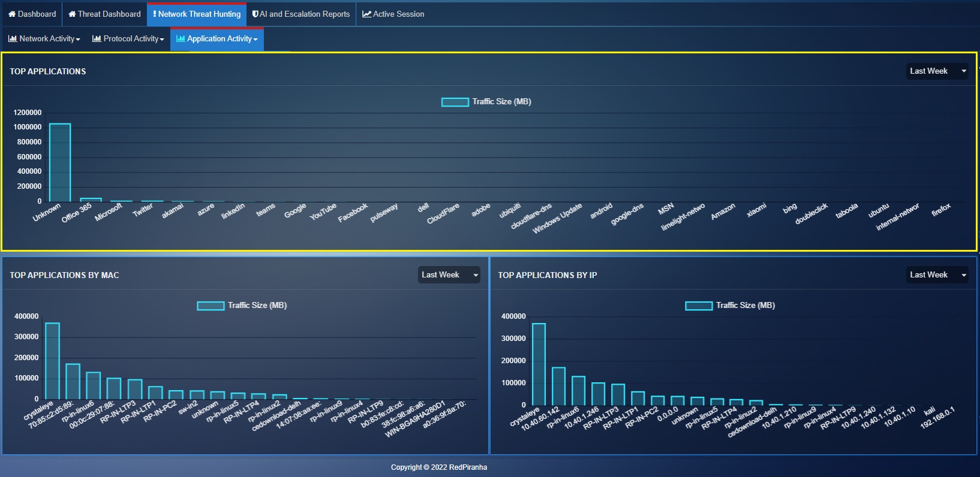Click the Copyright 2022 RedPiranha footer text
Image resolution: width=980 pixels, height=477 pixels.
pos(439,467)
